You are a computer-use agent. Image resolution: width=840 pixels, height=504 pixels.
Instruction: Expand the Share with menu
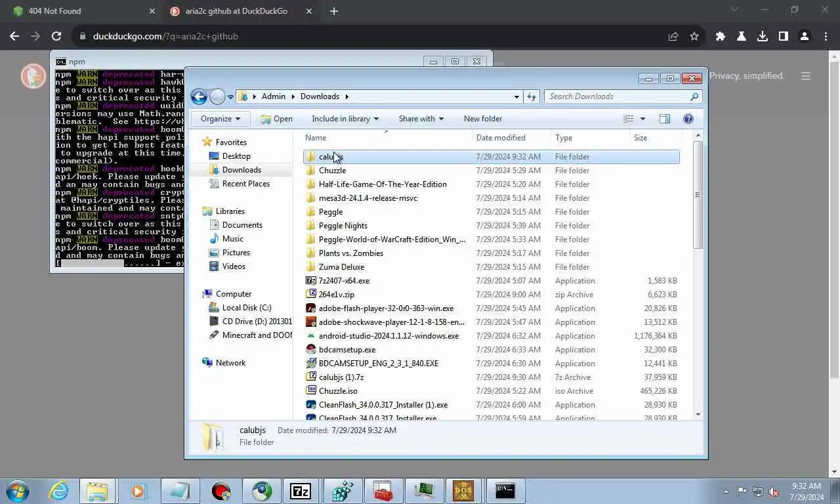[x=421, y=119]
